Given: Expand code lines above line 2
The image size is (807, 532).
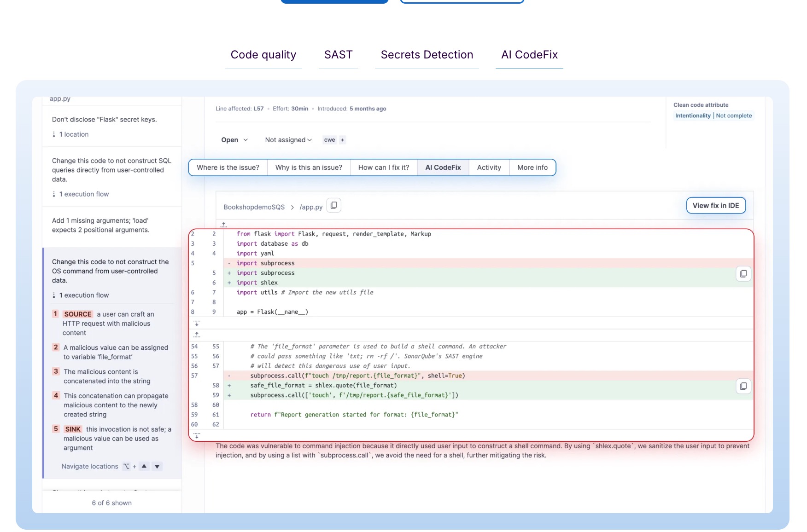Looking at the screenshot, I should pyautogui.click(x=223, y=225).
